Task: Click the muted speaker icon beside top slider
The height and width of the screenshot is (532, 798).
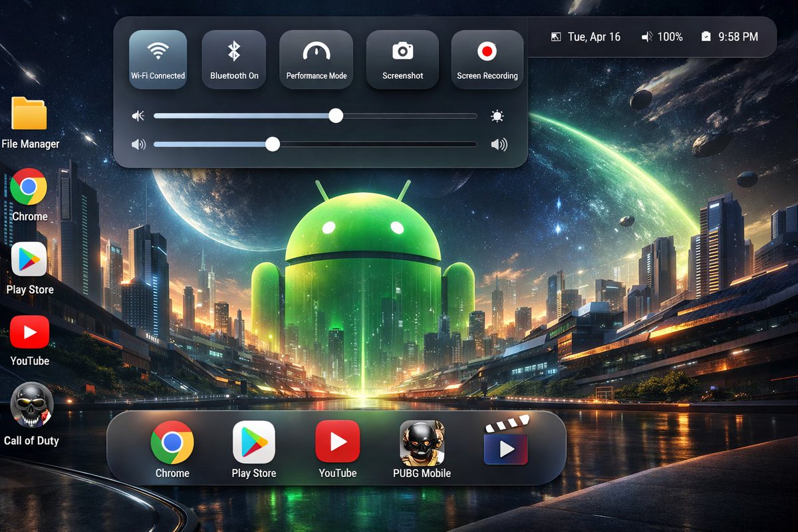Action: [138, 116]
